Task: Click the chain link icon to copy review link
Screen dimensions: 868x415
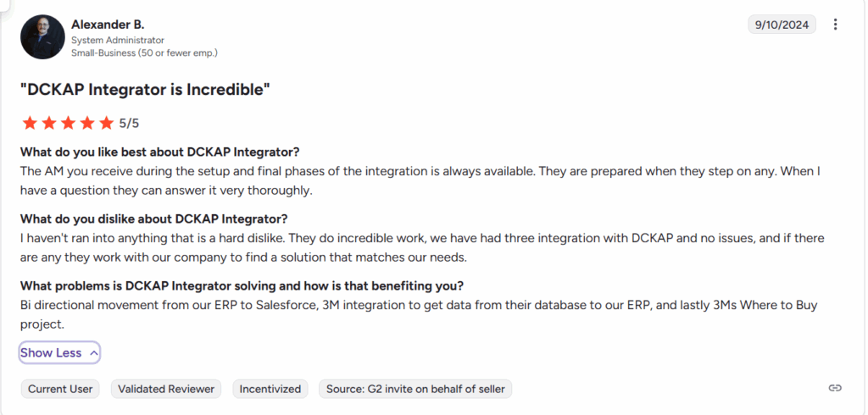Action: click(835, 388)
